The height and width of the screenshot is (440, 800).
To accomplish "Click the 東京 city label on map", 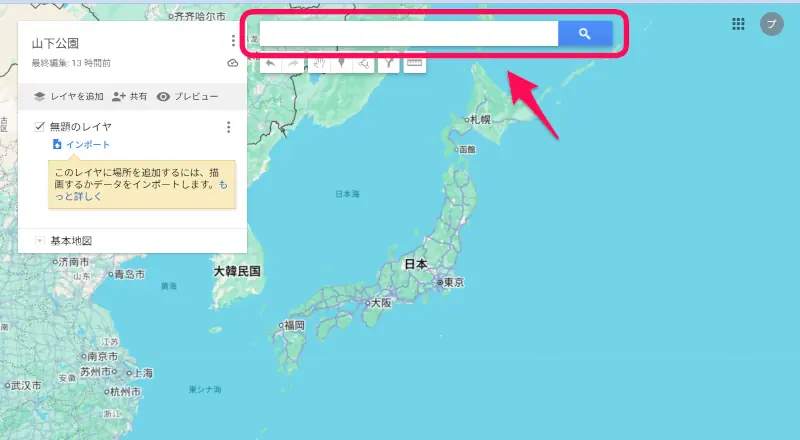I will coord(453,282).
